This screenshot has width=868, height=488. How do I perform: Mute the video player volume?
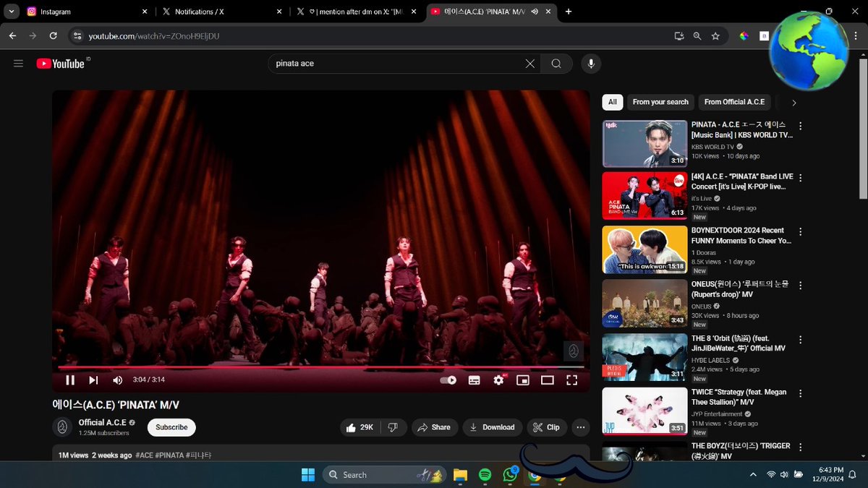point(117,380)
